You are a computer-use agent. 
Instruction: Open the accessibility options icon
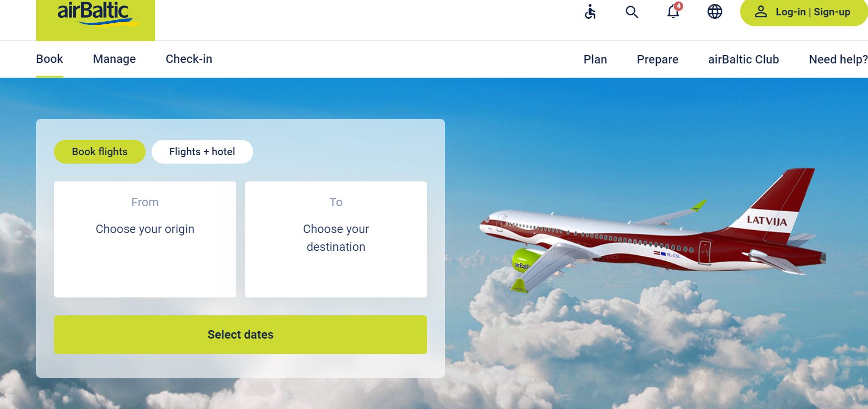pos(590,12)
